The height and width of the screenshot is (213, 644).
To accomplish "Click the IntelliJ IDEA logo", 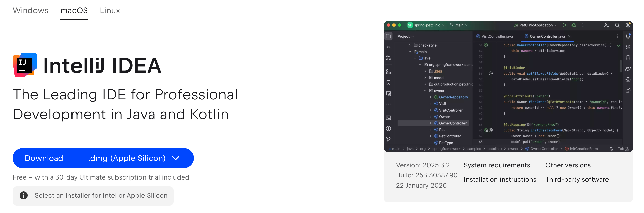I will coord(25,65).
